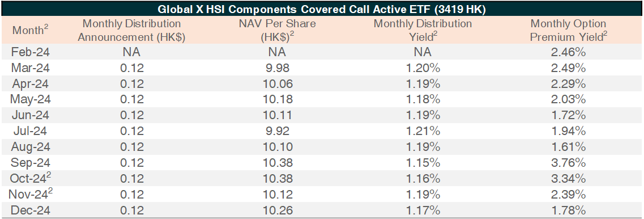Viewport: 644px width, 219px height.
Task: Click the Jun-24 distribution yield 1.19%
Action: tap(422, 115)
